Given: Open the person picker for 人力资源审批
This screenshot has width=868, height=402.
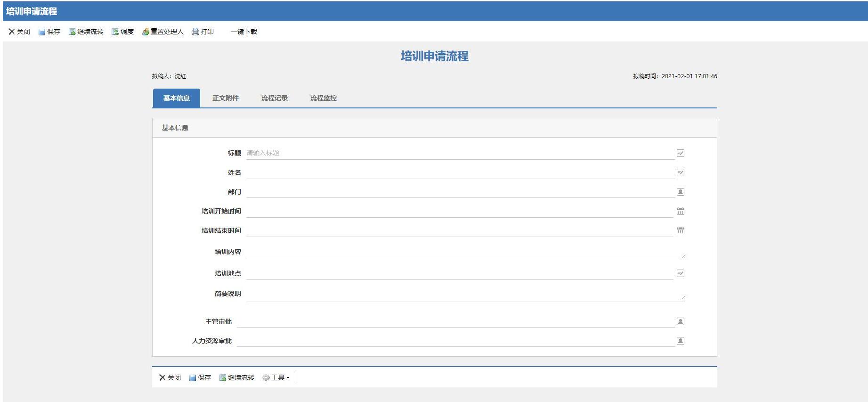Looking at the screenshot, I should (x=680, y=341).
